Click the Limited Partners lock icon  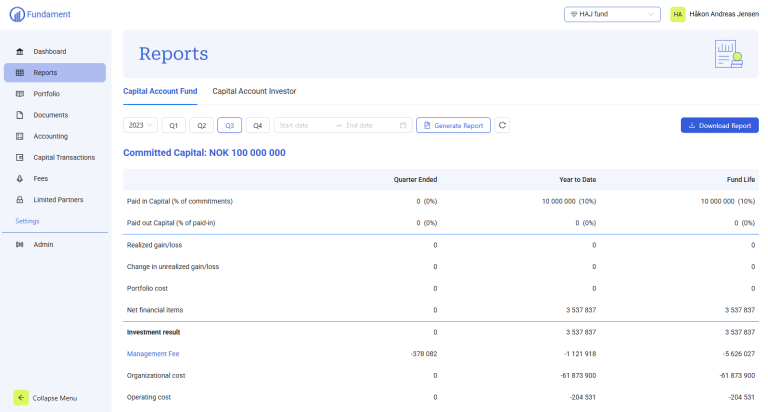(20, 200)
